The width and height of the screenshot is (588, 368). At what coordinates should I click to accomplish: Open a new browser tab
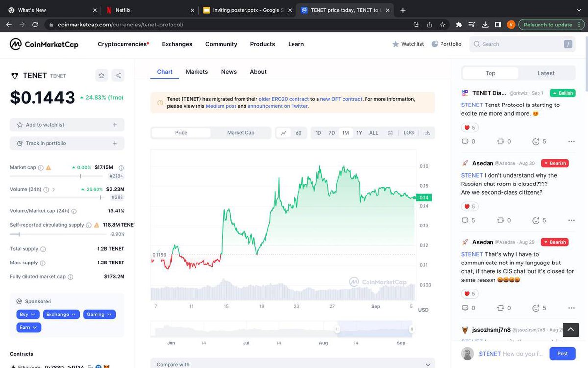point(403,10)
